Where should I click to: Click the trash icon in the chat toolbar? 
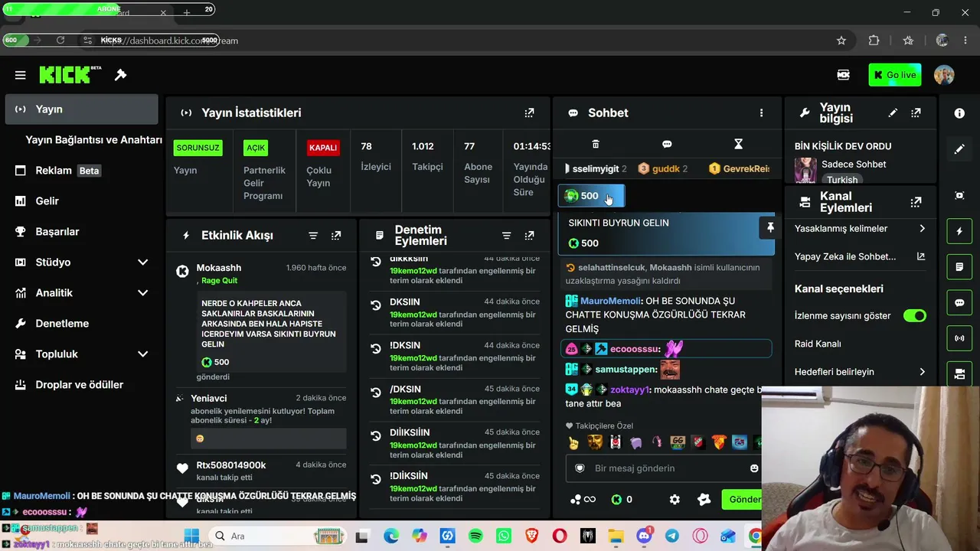596,144
